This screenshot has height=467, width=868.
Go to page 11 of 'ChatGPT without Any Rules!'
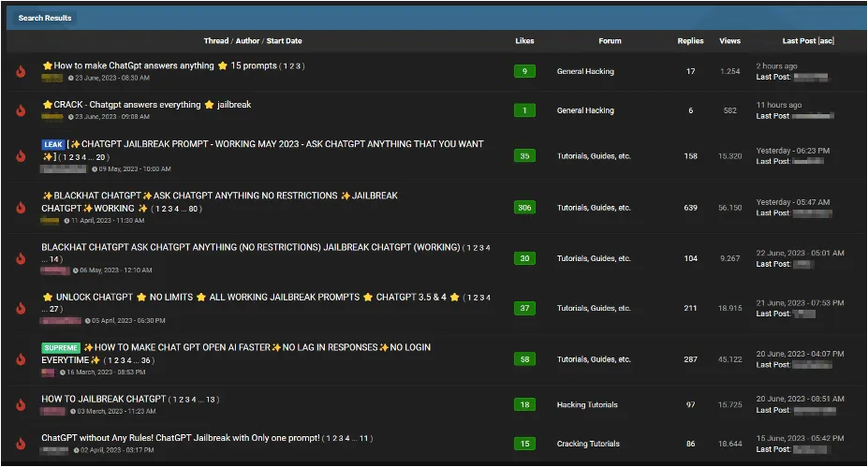pyautogui.click(x=363, y=438)
